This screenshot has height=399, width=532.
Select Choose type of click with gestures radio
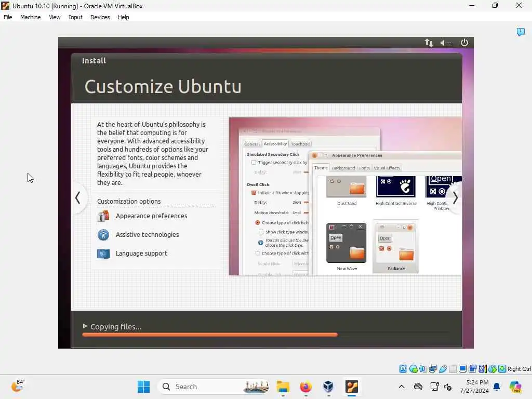point(258,253)
